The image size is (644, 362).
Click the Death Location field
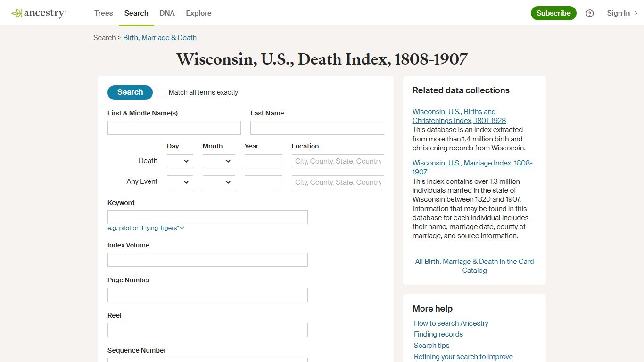tap(338, 161)
